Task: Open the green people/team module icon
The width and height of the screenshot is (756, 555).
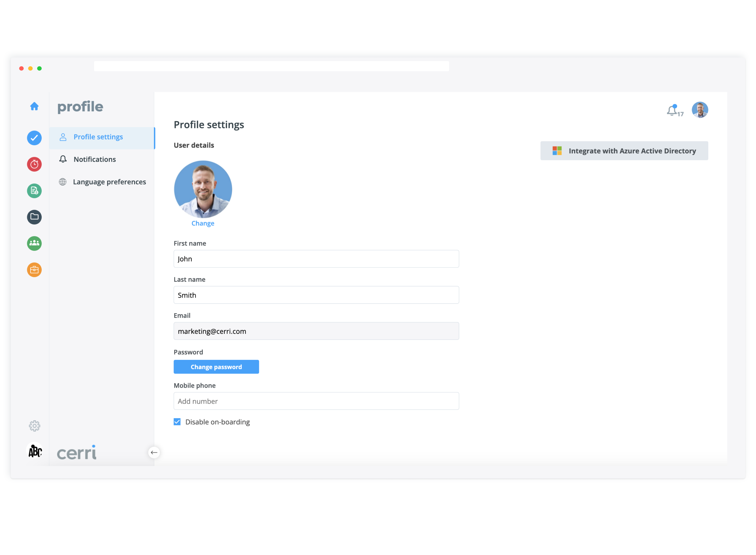Action: (x=34, y=243)
